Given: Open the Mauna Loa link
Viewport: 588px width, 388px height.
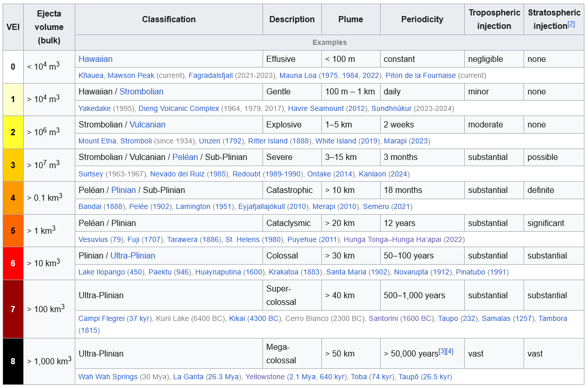Looking at the screenshot, I should click(x=298, y=75).
